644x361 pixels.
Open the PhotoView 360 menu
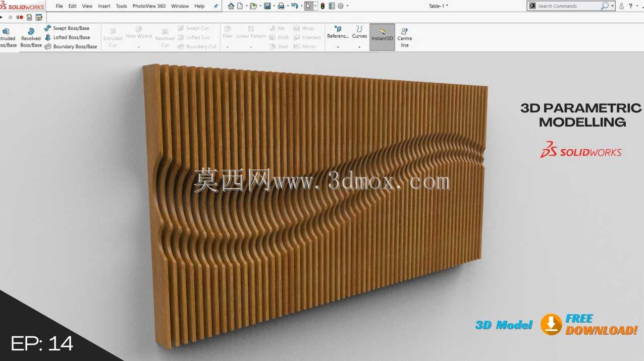click(x=149, y=6)
